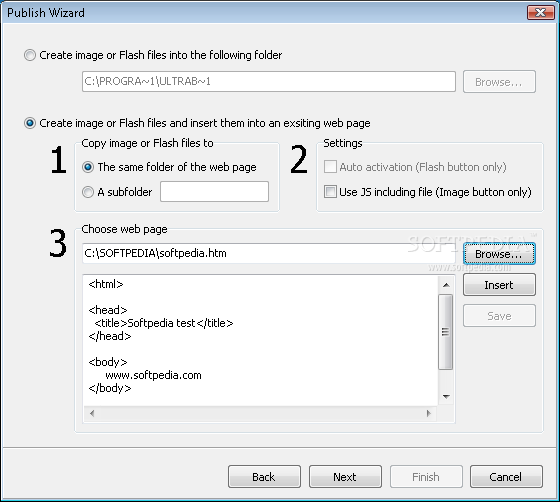This screenshot has height=502, width=560.
Task: Click the HTML code scroll down arrow
Action: [446, 397]
